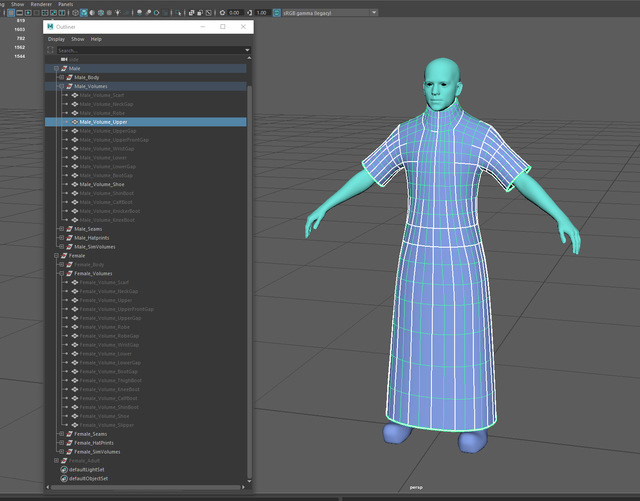Screen dimensions: 640x501
Task: Open the Outliner Display menu
Action: (56, 39)
